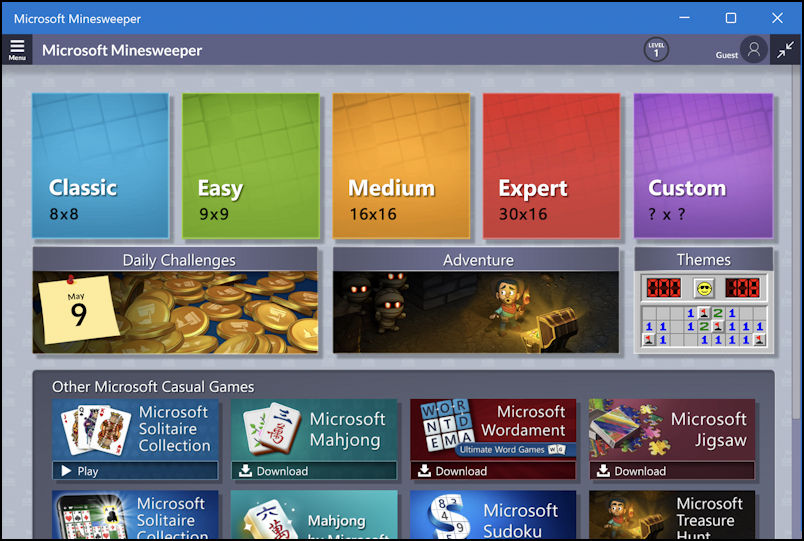Open the Microsoft Sudoku tile
Image resolution: width=804 pixels, height=541 pixels.
493,515
